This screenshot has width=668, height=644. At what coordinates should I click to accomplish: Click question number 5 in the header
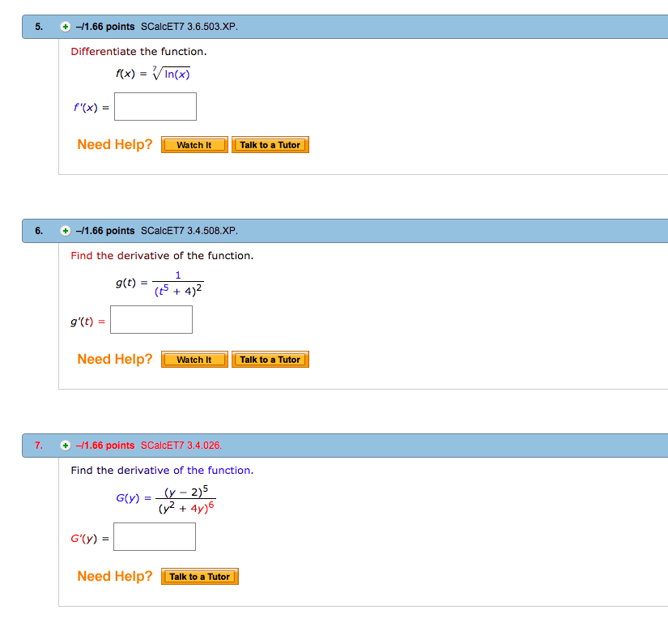tap(39, 27)
